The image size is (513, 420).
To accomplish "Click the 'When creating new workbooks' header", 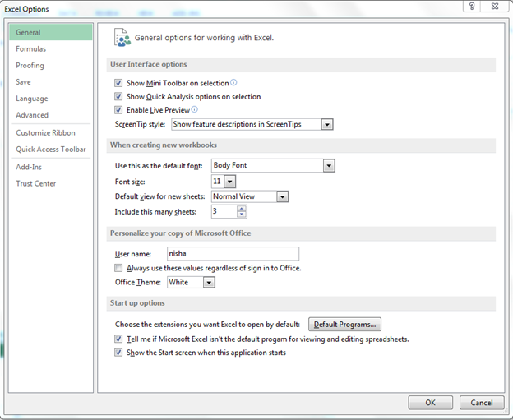I will (164, 145).
